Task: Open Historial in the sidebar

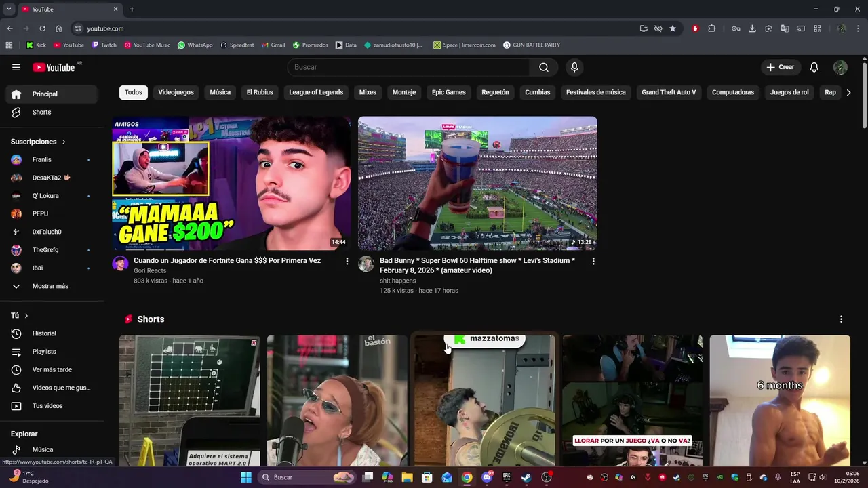Action: tap(52, 333)
